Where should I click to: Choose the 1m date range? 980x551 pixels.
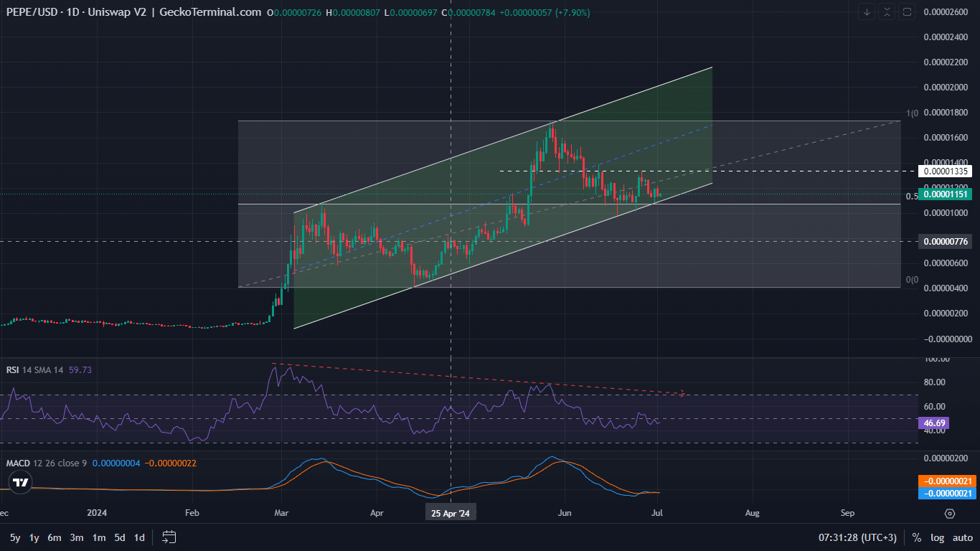[99, 537]
